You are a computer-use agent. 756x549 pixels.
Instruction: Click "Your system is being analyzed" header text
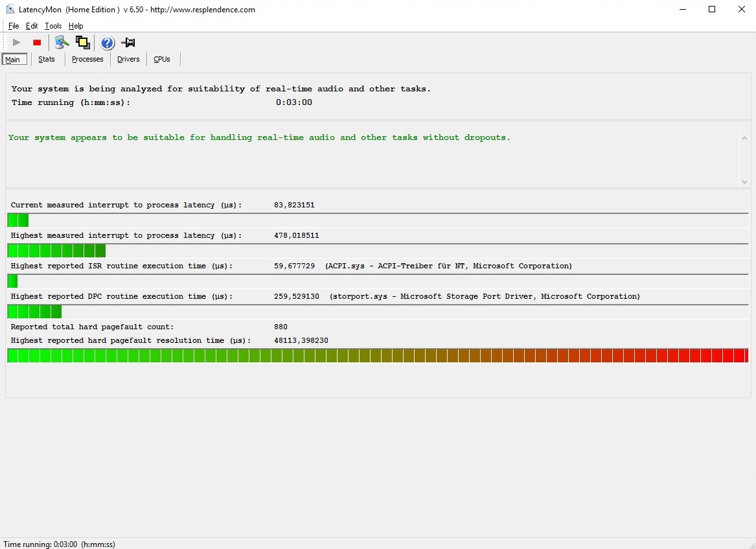click(221, 89)
